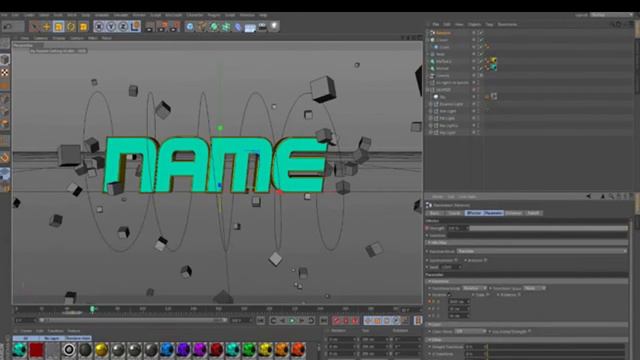Toggle the Position checkbox in Transform
The height and width of the screenshot is (360, 640).
click(x=449, y=294)
